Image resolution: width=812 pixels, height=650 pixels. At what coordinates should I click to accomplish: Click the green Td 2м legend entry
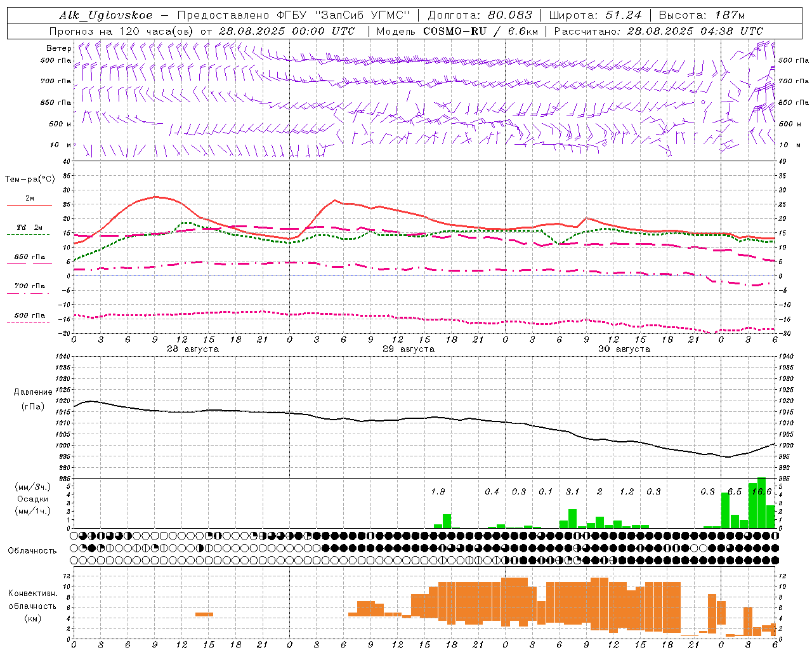(29, 234)
